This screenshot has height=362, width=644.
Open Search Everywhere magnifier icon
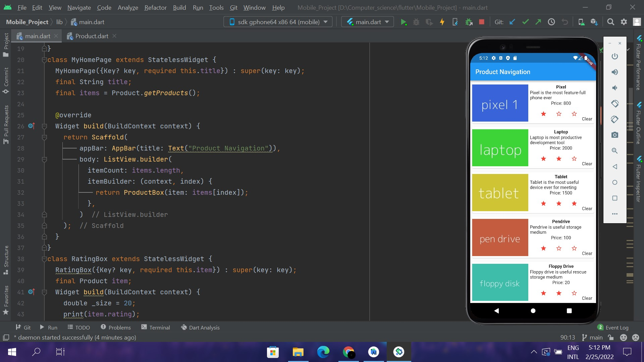click(x=611, y=22)
